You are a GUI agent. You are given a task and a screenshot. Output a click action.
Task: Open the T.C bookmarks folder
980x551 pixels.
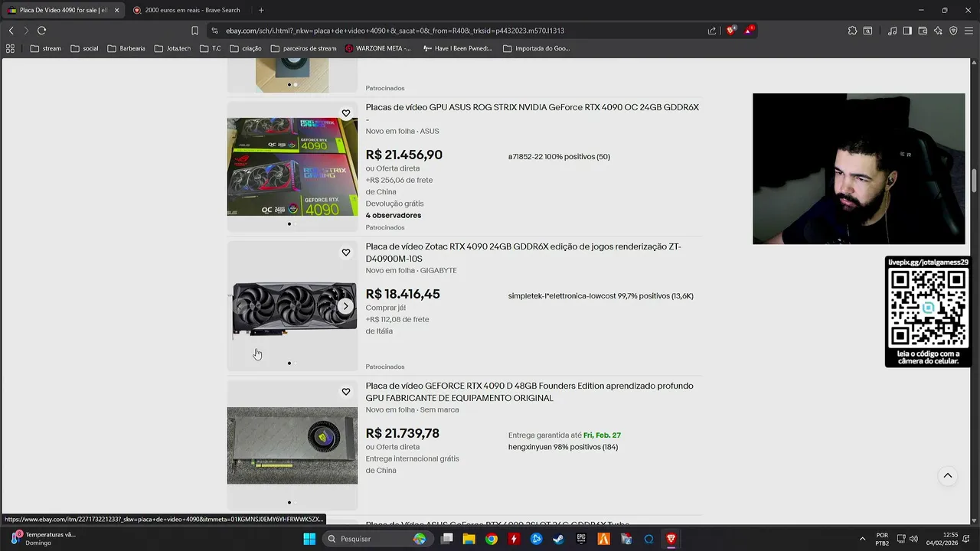pyautogui.click(x=211, y=48)
